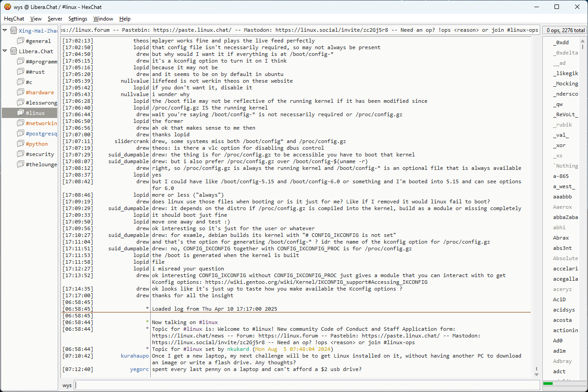The width and height of the screenshot is (588, 392).
Task: Collapse the Libera.Chat server tree
Action: [5, 51]
